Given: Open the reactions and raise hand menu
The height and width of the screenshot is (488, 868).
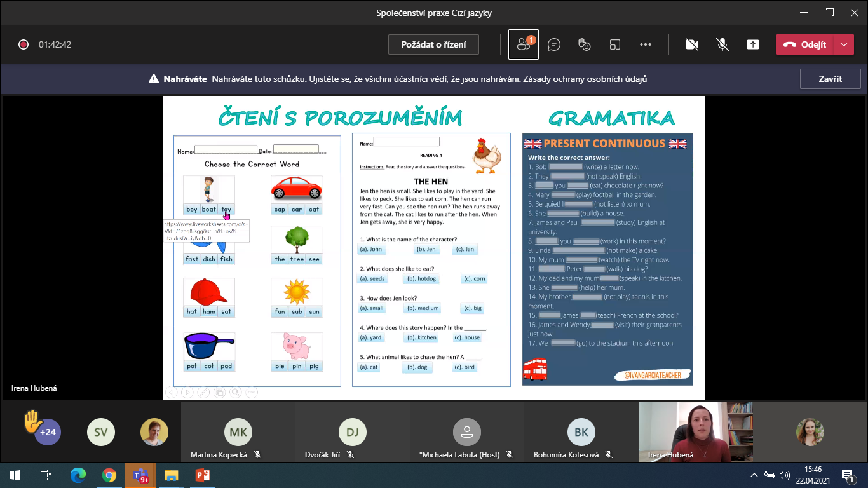Looking at the screenshot, I should tap(585, 44).
